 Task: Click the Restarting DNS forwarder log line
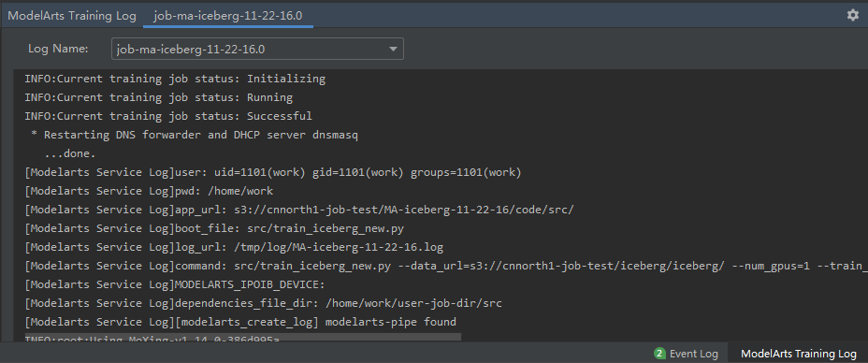click(195, 135)
